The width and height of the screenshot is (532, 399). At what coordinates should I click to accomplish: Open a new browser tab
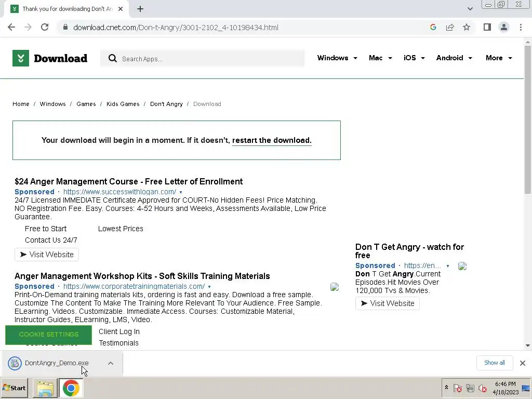140,9
